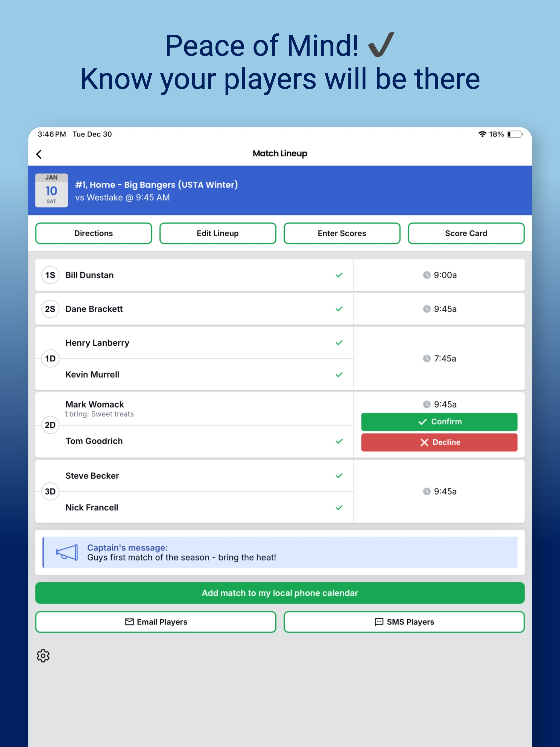Click the 9:00a time for 1S
560x747 pixels.
pos(445,275)
